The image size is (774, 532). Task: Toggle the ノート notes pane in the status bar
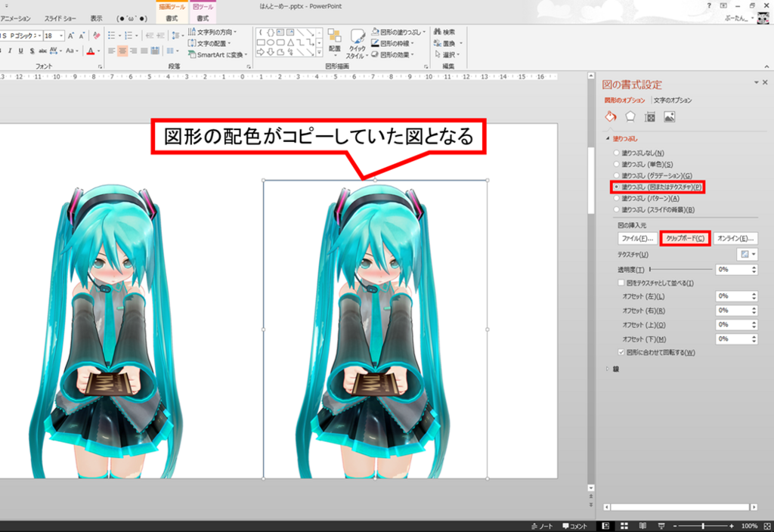pos(542,526)
